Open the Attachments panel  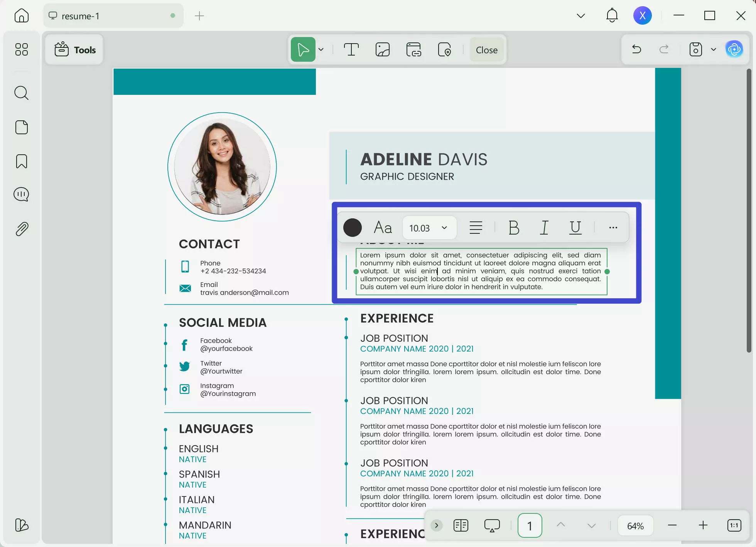[21, 228]
